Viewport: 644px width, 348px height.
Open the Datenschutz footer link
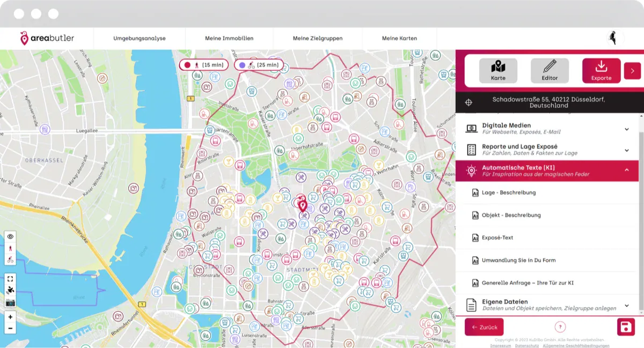point(527,346)
